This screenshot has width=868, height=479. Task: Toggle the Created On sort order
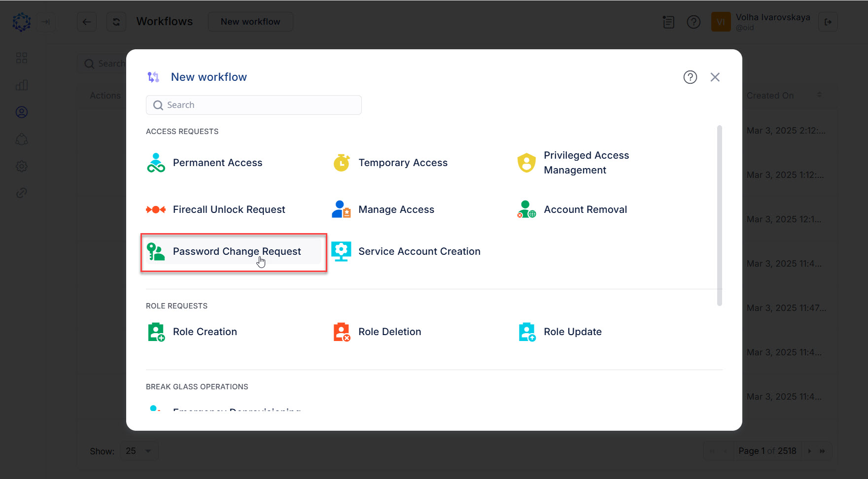[x=820, y=95]
